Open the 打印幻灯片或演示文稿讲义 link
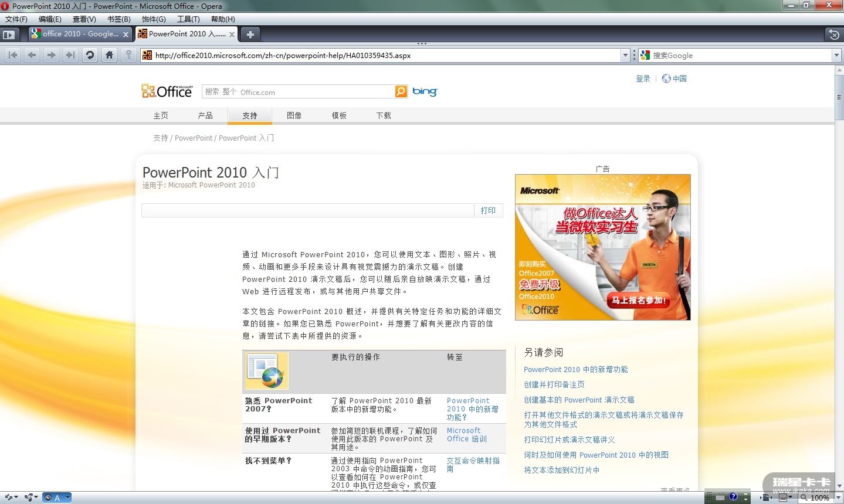Image resolution: width=844 pixels, height=504 pixels. point(569,440)
